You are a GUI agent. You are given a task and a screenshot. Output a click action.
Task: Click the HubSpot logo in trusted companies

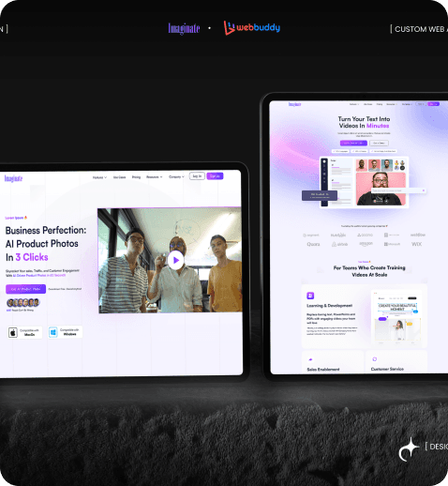click(338, 235)
